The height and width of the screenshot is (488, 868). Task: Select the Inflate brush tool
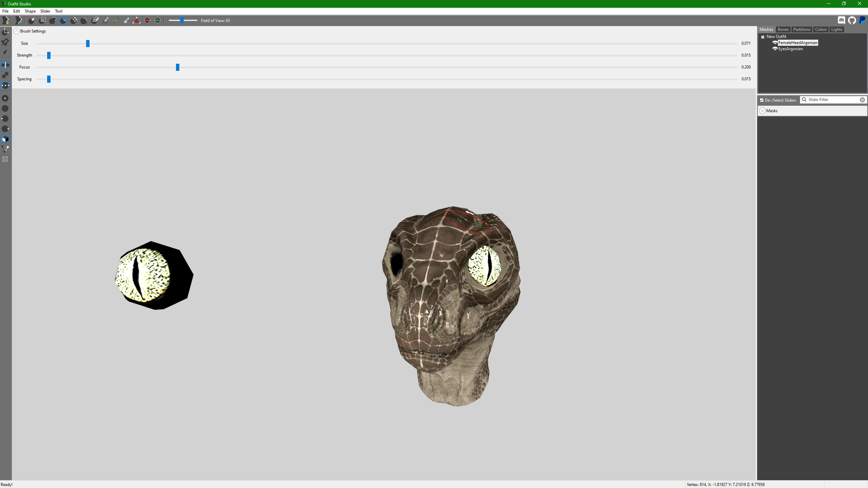pyautogui.click(x=53, y=20)
